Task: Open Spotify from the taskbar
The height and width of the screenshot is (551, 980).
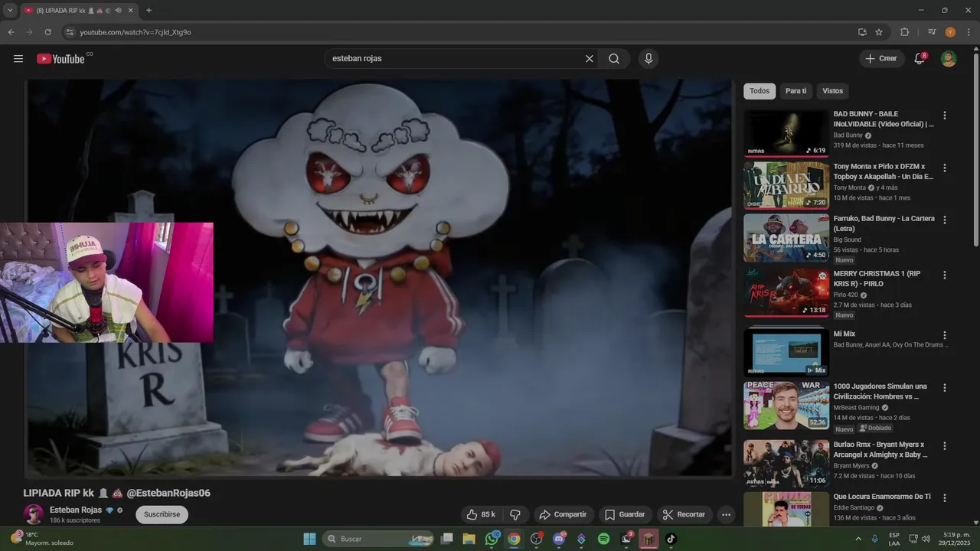Action: 603,539
